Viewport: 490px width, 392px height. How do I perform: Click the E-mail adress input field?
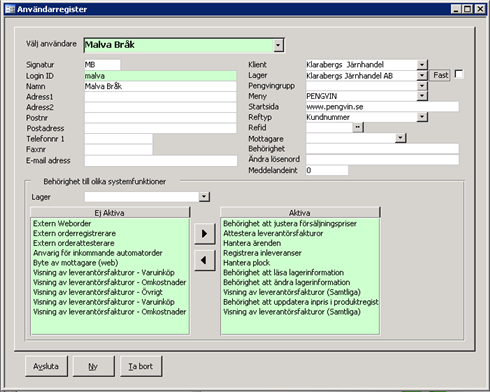(x=161, y=161)
